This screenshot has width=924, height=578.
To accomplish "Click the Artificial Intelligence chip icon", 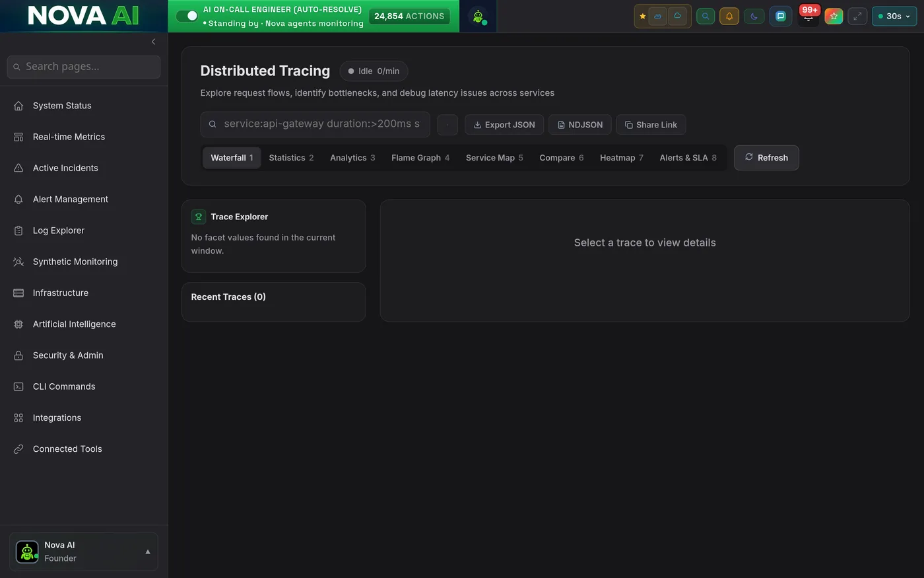I will tap(18, 324).
